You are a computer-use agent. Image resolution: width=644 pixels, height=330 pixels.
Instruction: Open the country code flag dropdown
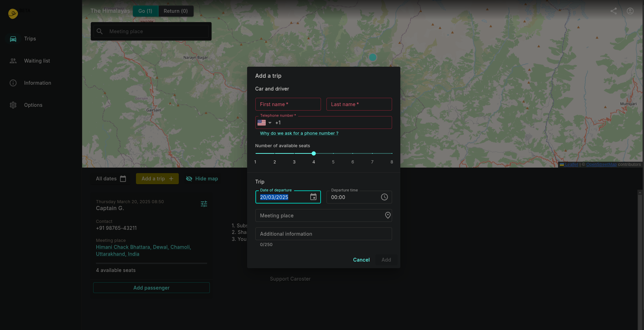tap(264, 123)
